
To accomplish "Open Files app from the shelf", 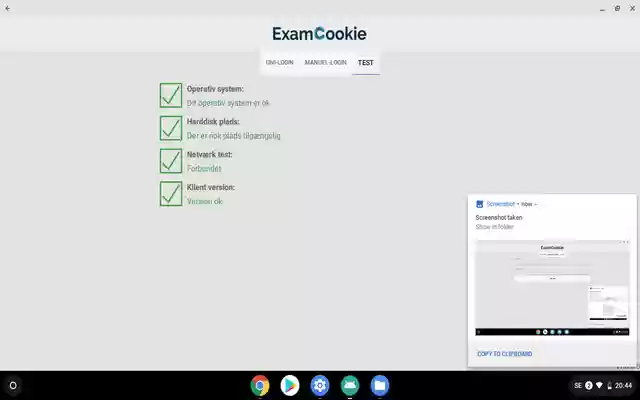I will coord(380,385).
